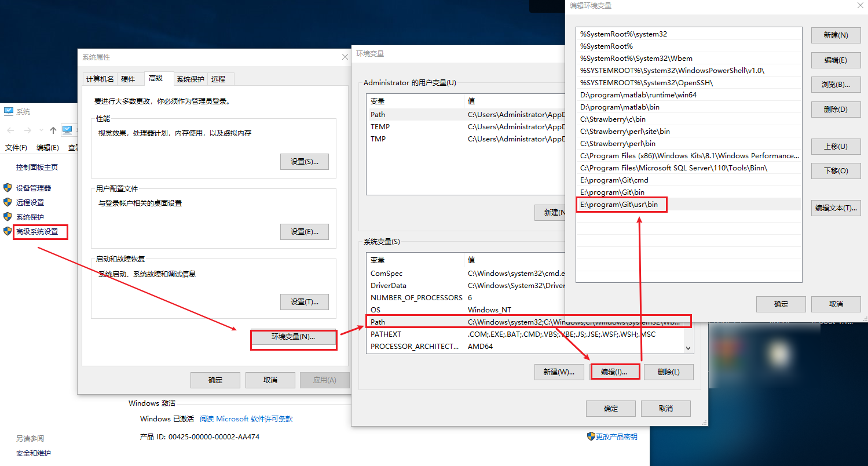Click 新建(N) in 编辑环境变量 dialog
Viewport: 868px width, 466px height.
(x=836, y=35)
